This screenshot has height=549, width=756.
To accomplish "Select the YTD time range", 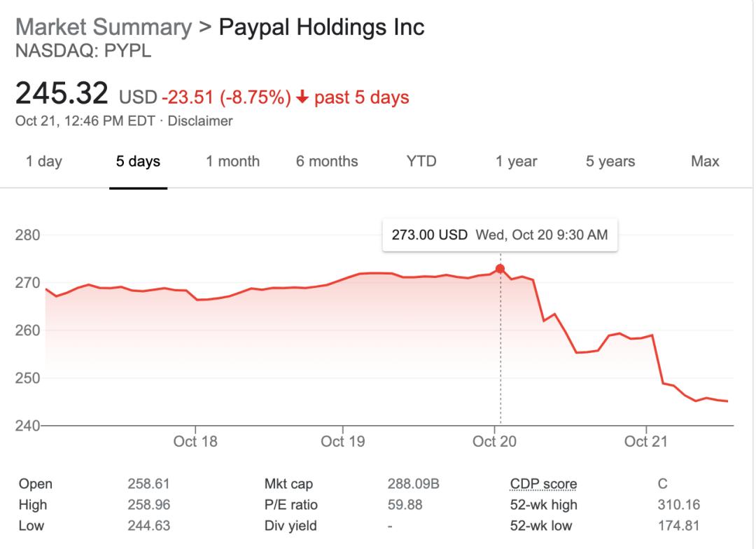I will coord(421,162).
